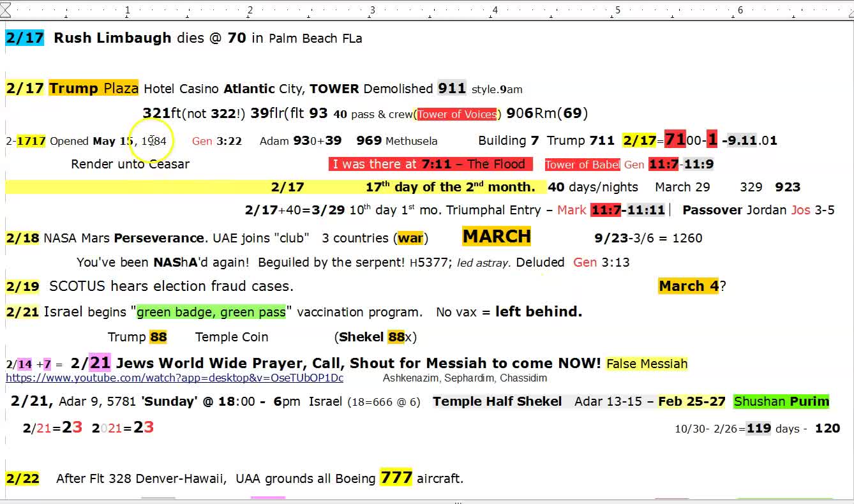The width and height of the screenshot is (854, 504).
Task: Click the red 'Gen 3:22' reference
Action: pyautogui.click(x=217, y=141)
